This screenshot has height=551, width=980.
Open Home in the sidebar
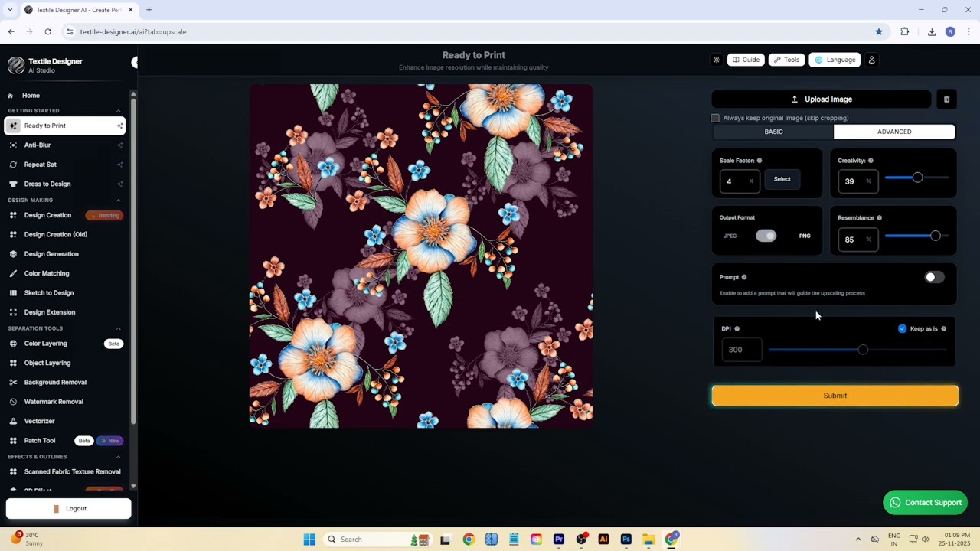[31, 96]
